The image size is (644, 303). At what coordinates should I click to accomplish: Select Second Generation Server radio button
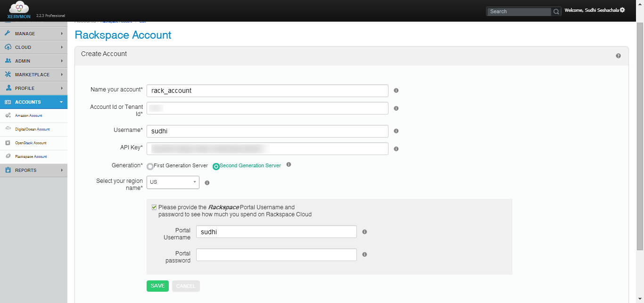(216, 166)
